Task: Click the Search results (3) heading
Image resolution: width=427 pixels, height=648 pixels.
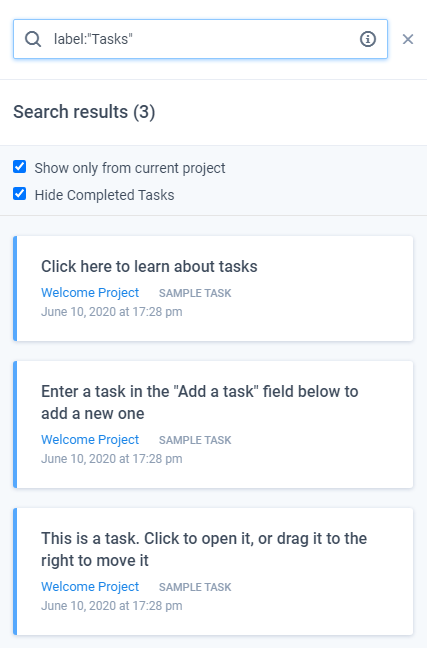Action: 84,112
